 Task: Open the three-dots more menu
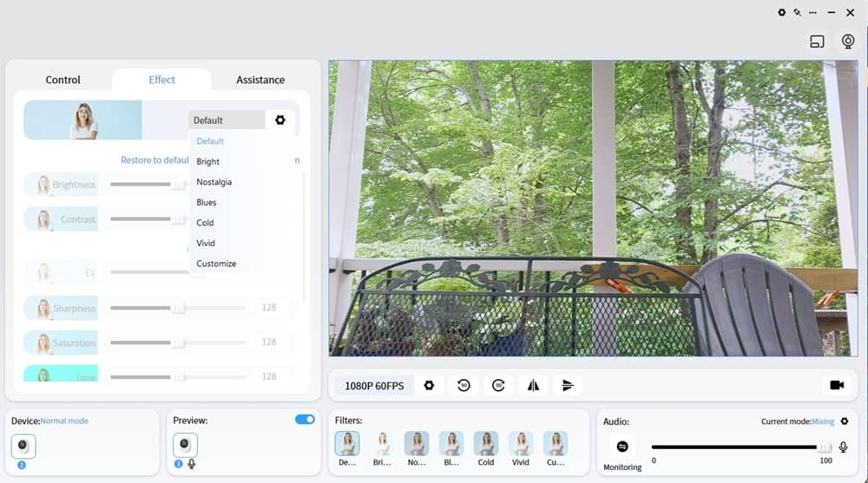(812, 12)
